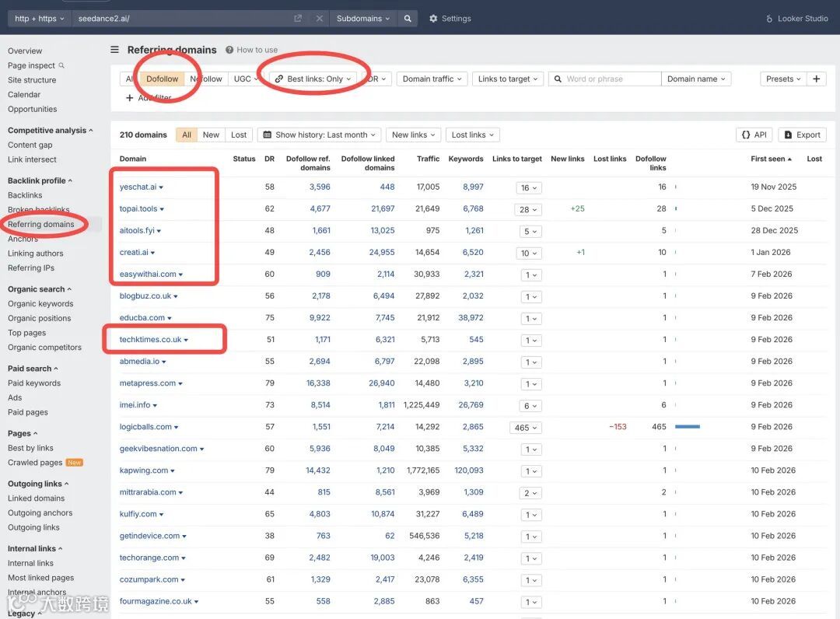840x619 pixels.
Task: Open Domain name scope dropdown
Action: click(696, 79)
